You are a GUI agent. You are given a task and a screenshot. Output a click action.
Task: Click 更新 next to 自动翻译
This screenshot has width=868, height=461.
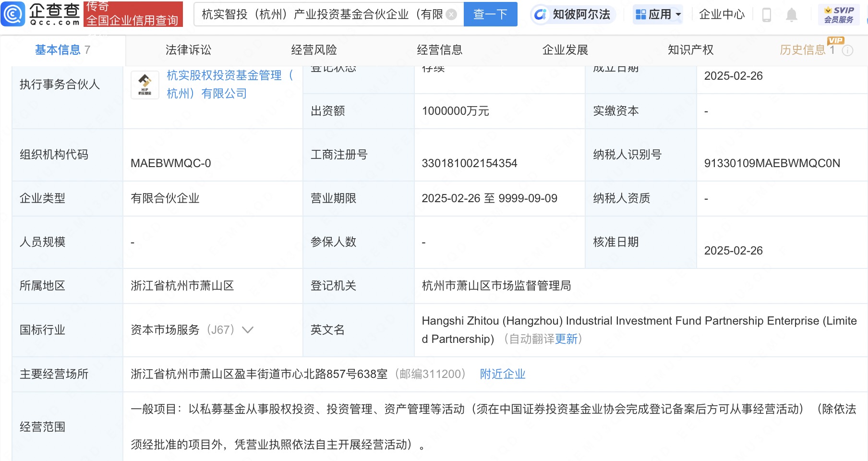(x=566, y=339)
